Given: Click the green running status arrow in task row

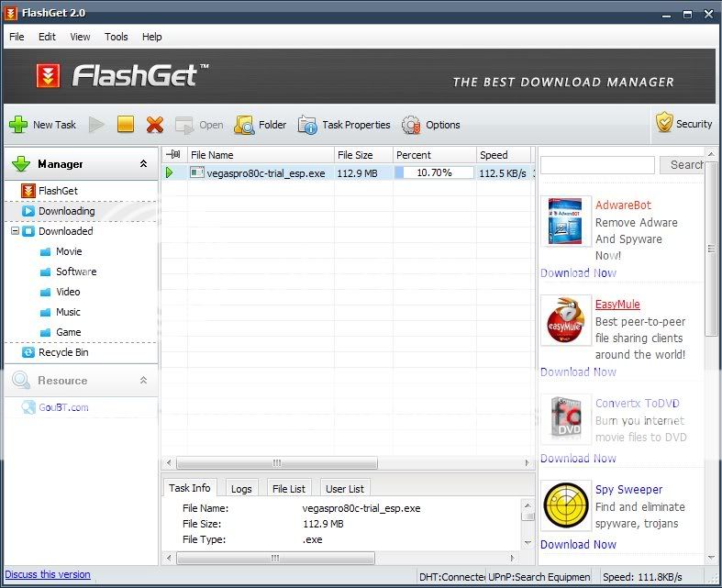Looking at the screenshot, I should [170, 172].
